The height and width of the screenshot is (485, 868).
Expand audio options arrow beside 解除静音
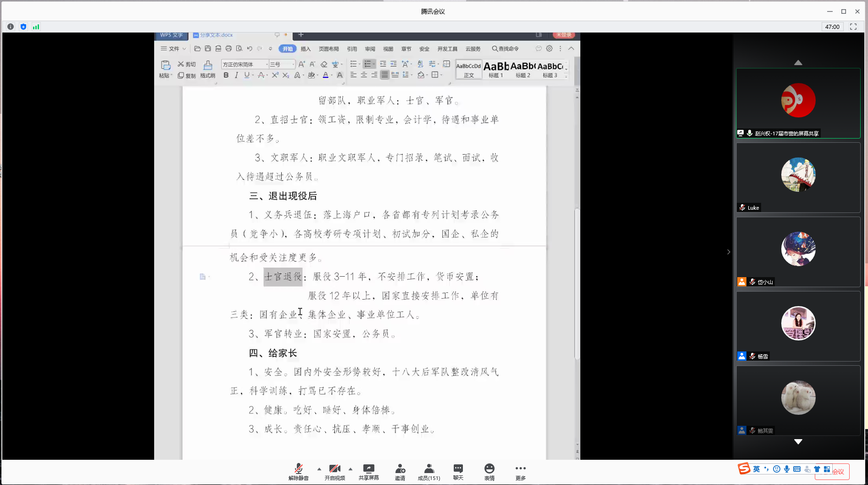coord(319,469)
